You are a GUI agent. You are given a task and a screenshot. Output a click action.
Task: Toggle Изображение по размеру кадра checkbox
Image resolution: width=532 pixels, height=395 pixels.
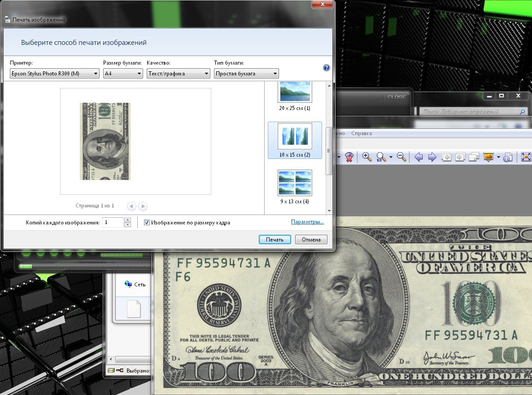point(147,223)
